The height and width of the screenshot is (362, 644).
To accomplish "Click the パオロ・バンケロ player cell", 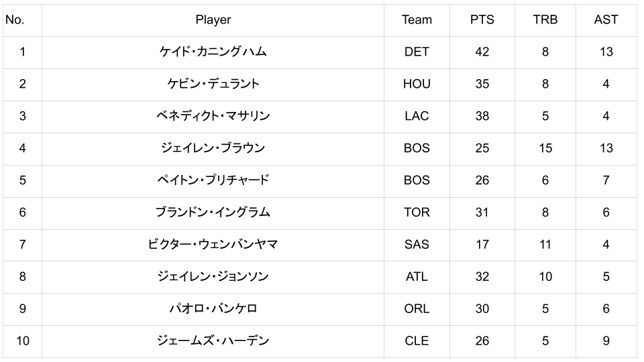I will tap(213, 309).
